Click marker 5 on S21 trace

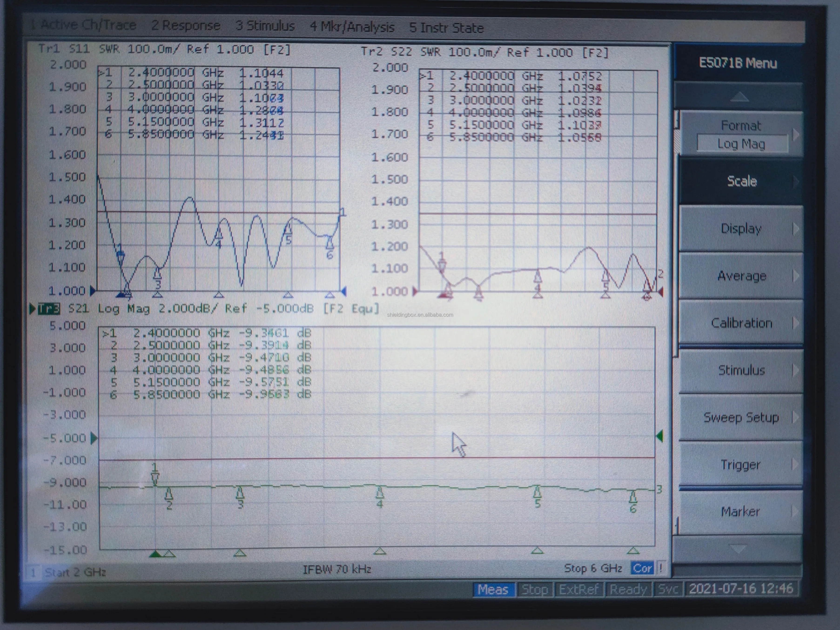pos(537,492)
